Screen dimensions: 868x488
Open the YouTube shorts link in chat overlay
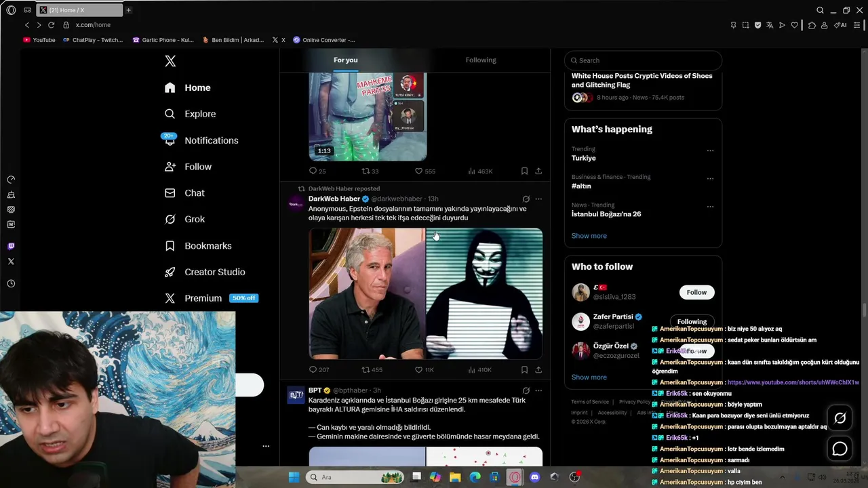coord(793,382)
